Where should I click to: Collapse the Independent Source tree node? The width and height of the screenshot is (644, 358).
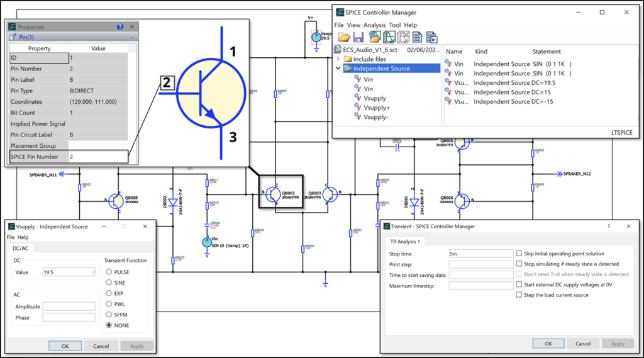[338, 69]
